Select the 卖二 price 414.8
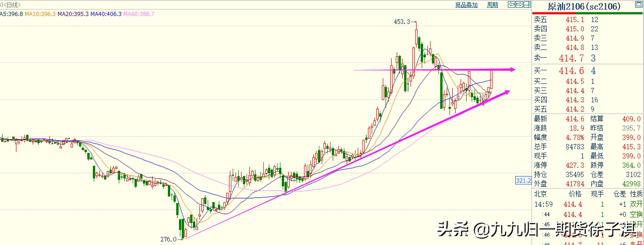The height and width of the screenshot is (245, 644). coord(575,47)
